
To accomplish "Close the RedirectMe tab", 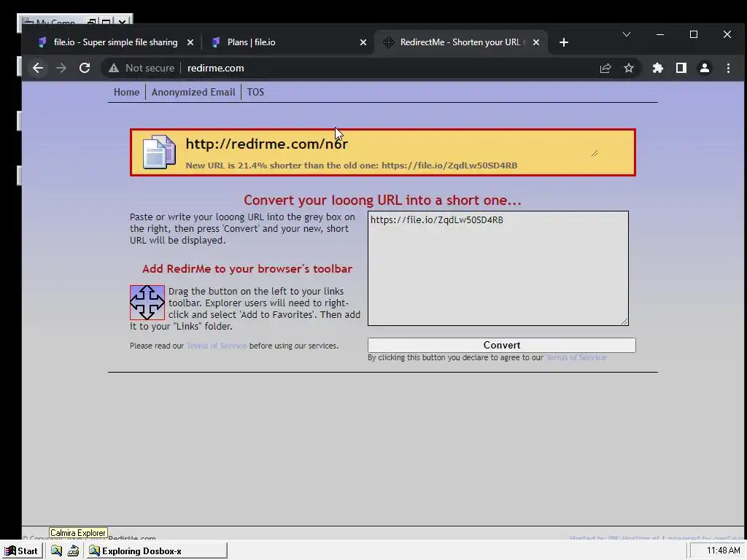I will [536, 42].
